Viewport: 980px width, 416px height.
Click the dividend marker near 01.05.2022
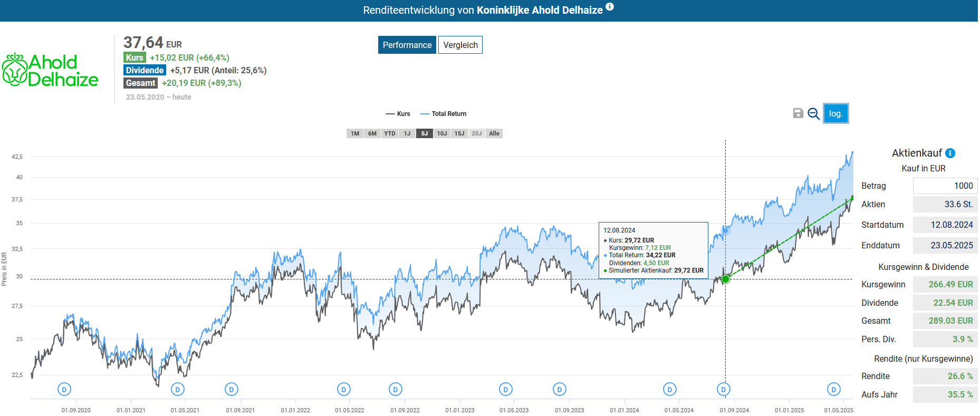(344, 390)
